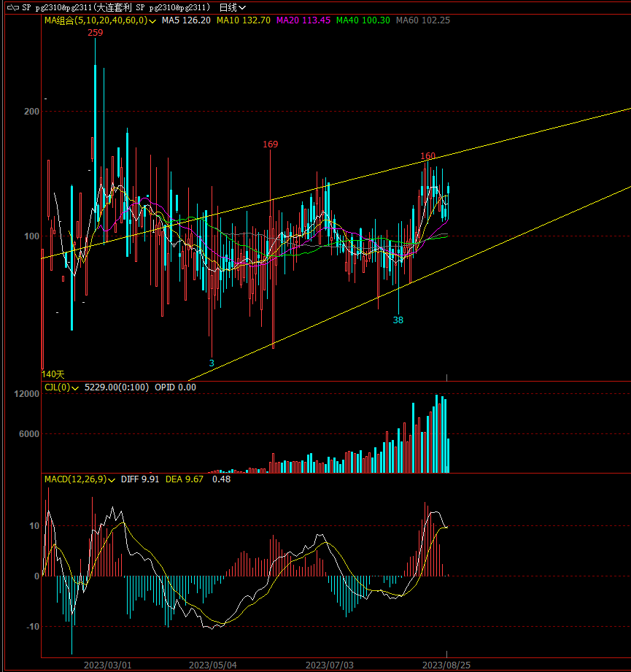The image size is (631, 672).
Task: Click the 2023/05/04 date on time axis
Action: [213, 665]
